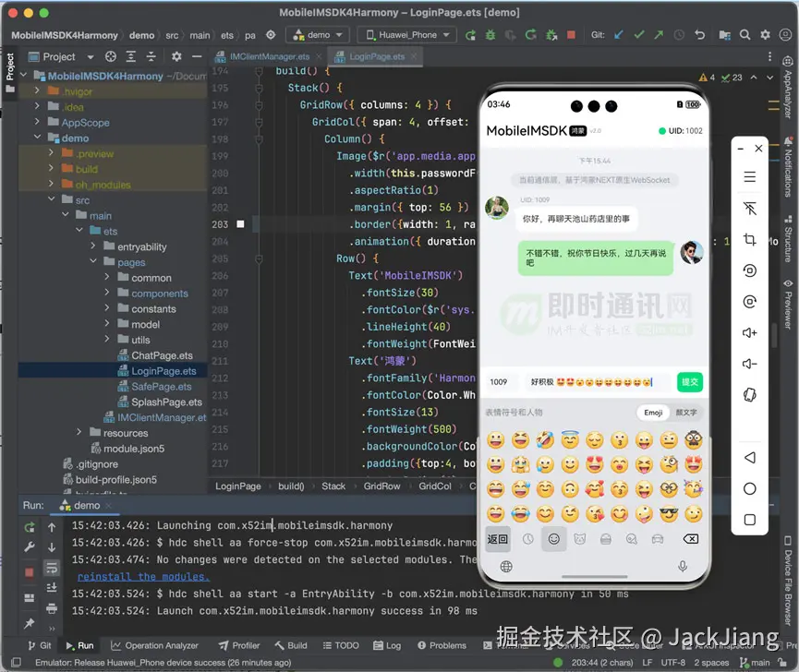This screenshot has width=799, height=672.
Task: Tap emulator Back triangle button
Action: pos(749,458)
